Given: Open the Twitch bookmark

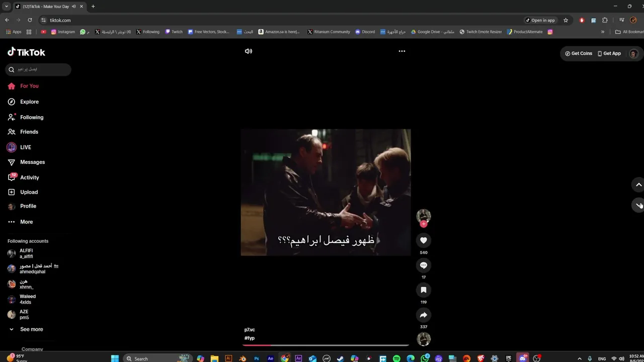Looking at the screenshot, I should (174, 32).
